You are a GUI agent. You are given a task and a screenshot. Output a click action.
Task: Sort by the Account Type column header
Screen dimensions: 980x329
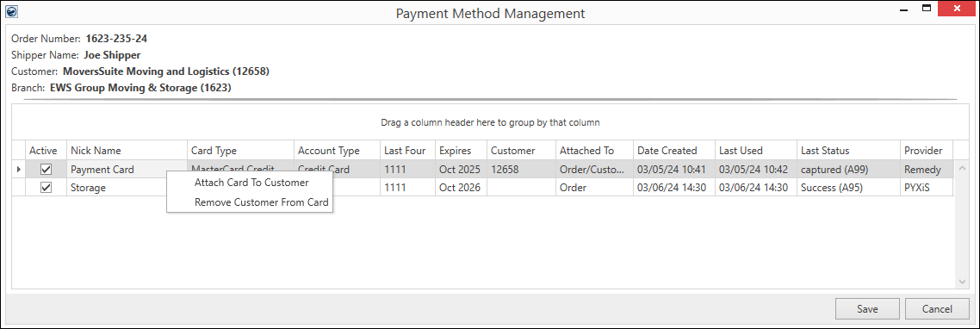(337, 150)
